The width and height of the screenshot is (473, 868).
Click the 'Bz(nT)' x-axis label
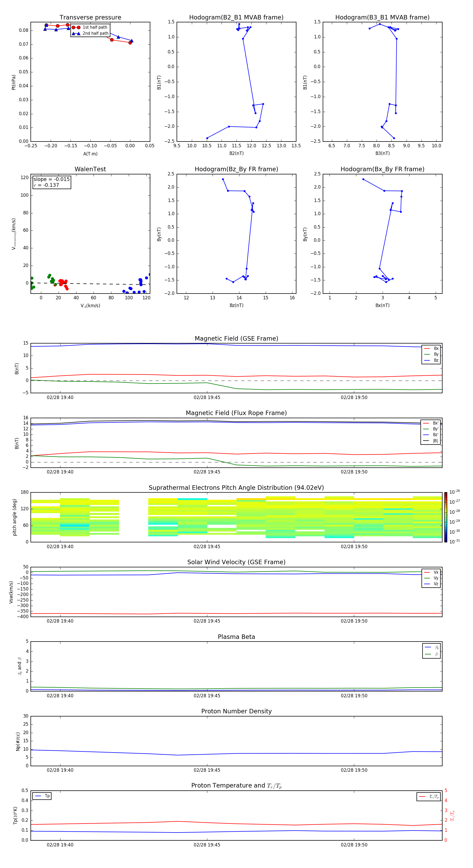236,305
